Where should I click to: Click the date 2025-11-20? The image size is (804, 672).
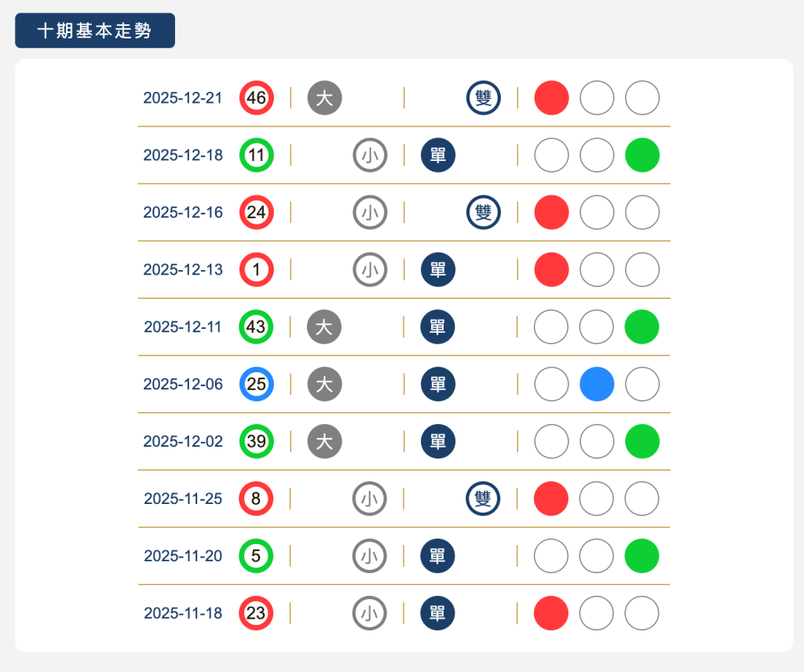[183, 556]
